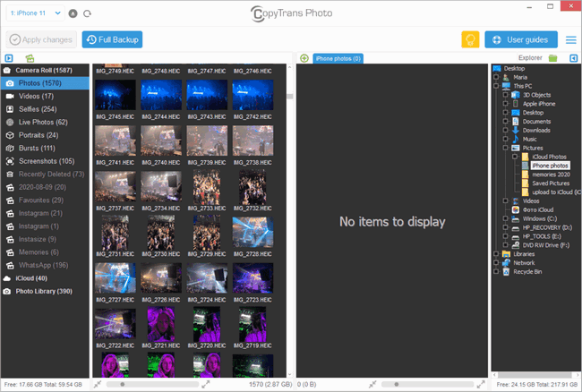
Task: Select the iPhone photos tab
Action: click(338, 59)
